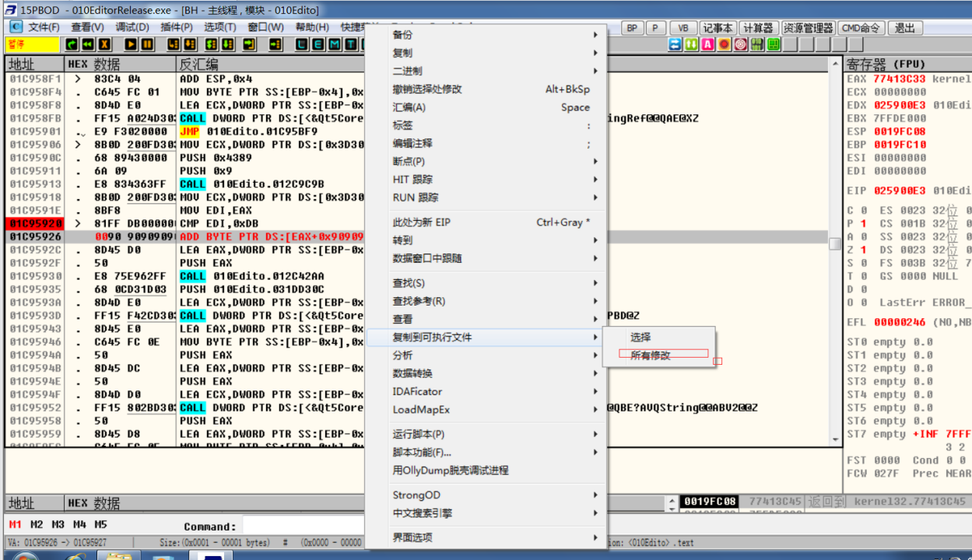Click the Pause execution toolbar icon
Image resolution: width=972 pixels, height=560 pixels.
point(146,44)
